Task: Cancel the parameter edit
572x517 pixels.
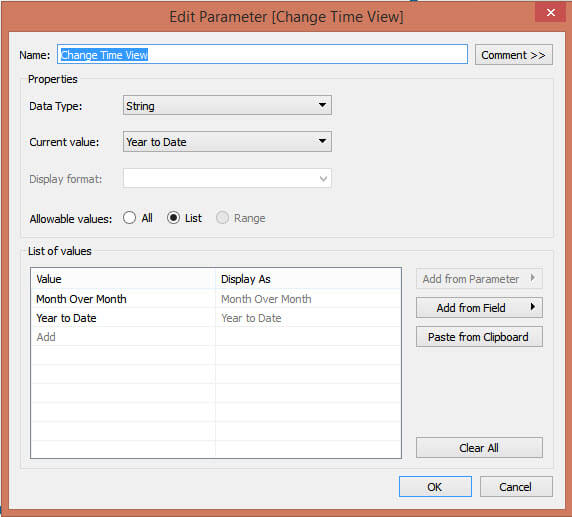Action: pos(516,487)
